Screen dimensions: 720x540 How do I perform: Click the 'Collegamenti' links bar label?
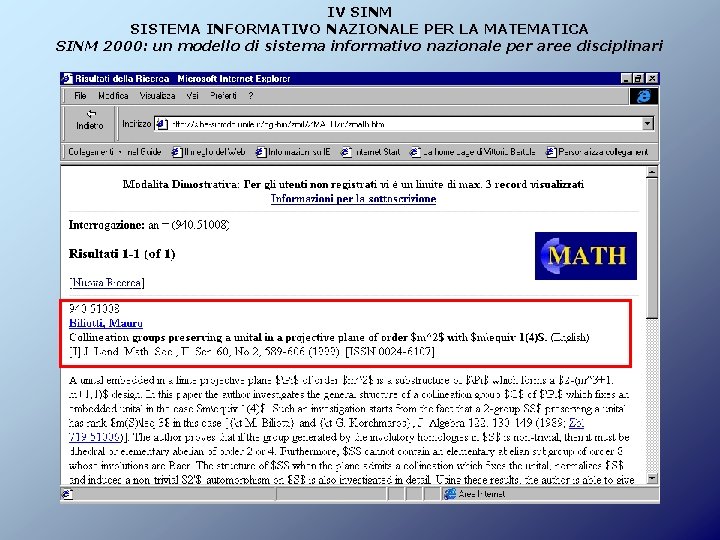[x=90, y=152]
